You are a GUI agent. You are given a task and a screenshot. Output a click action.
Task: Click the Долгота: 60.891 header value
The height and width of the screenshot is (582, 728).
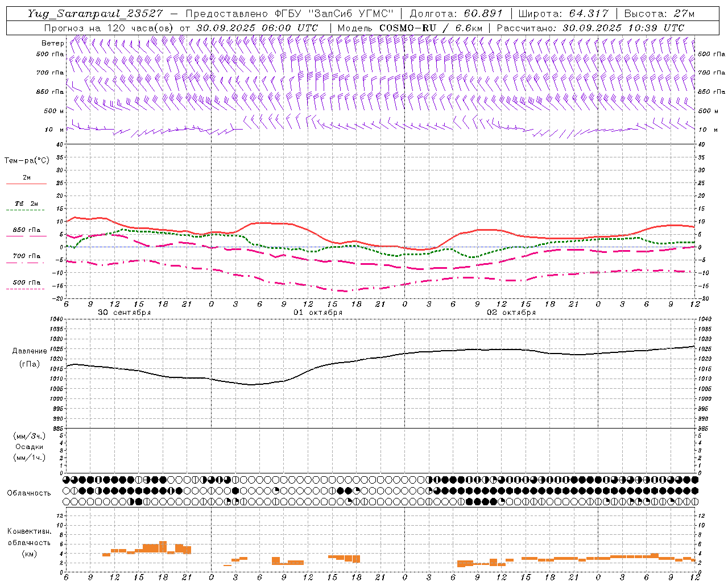click(456, 14)
